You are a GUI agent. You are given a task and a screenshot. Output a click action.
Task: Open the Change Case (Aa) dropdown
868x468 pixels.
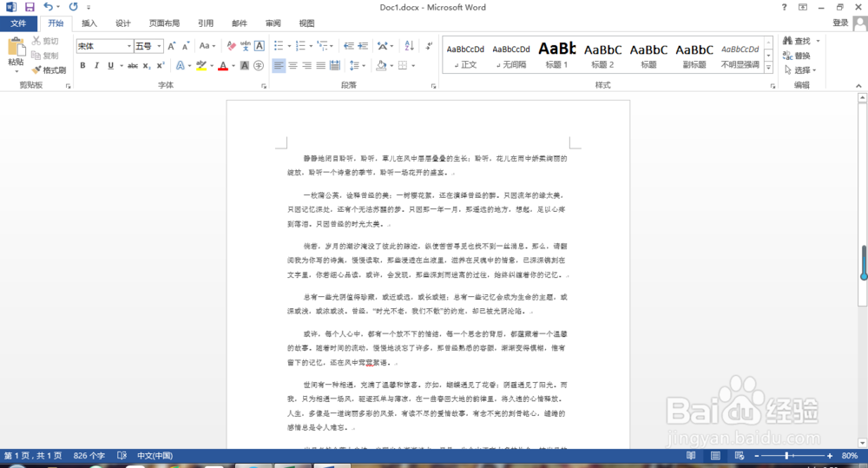pos(207,46)
